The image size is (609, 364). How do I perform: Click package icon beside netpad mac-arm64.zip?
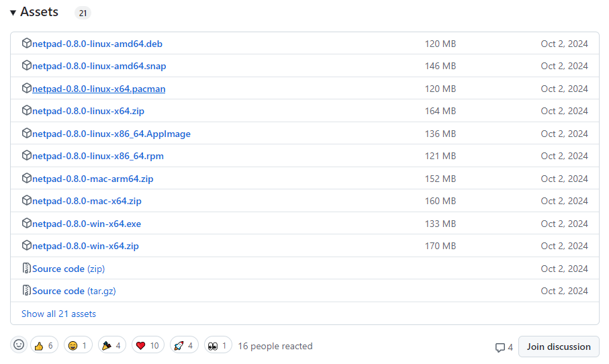click(26, 179)
